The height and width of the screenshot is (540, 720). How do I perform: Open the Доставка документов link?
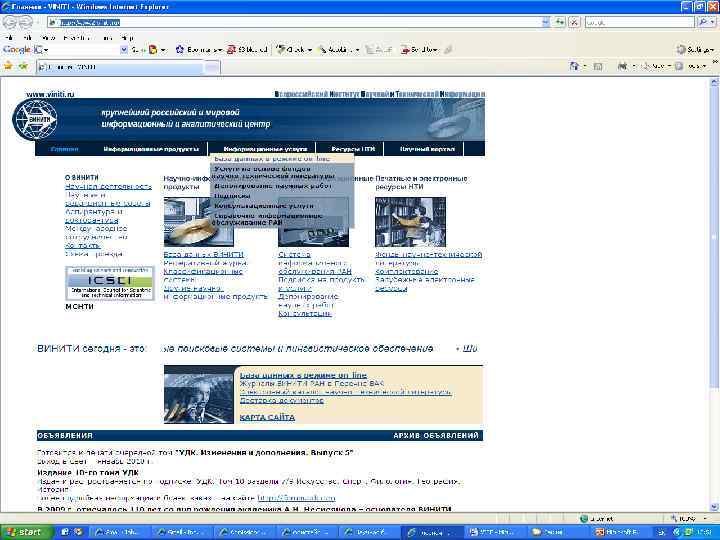pos(281,400)
